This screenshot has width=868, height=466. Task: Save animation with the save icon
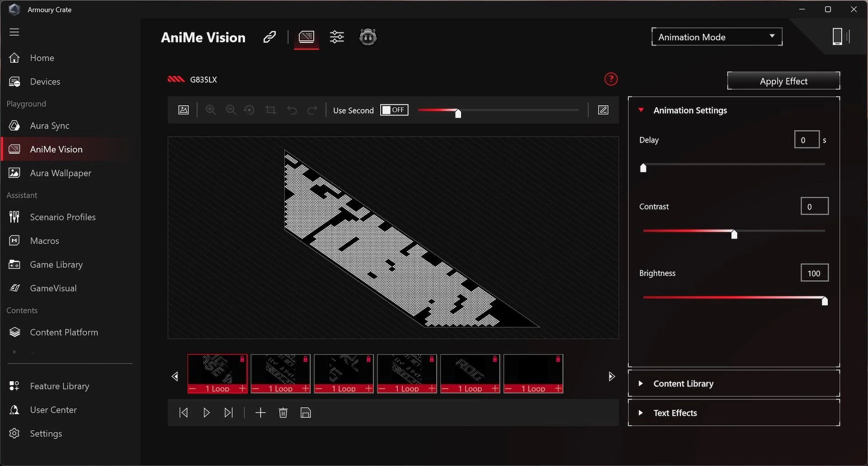(306, 413)
